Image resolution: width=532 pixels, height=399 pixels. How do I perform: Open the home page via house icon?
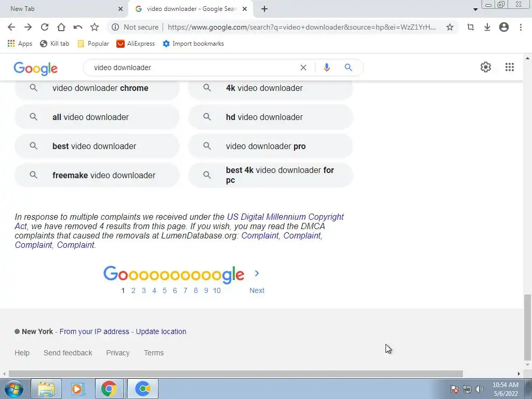(x=61, y=27)
